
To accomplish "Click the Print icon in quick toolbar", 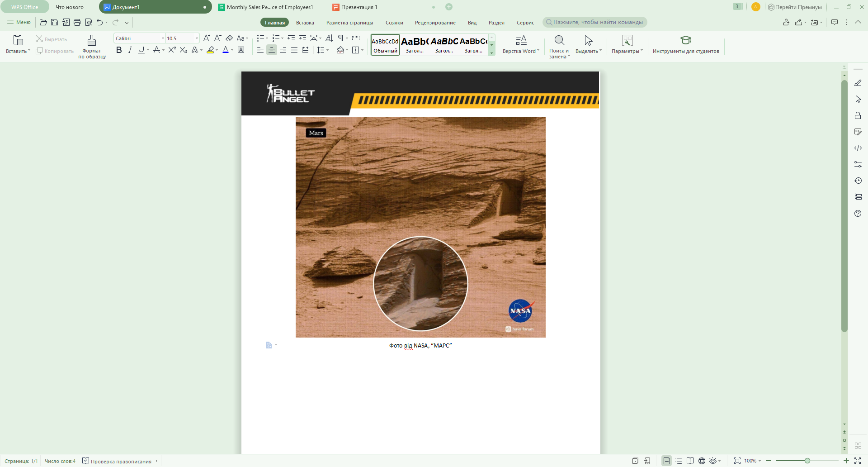I will (x=77, y=22).
